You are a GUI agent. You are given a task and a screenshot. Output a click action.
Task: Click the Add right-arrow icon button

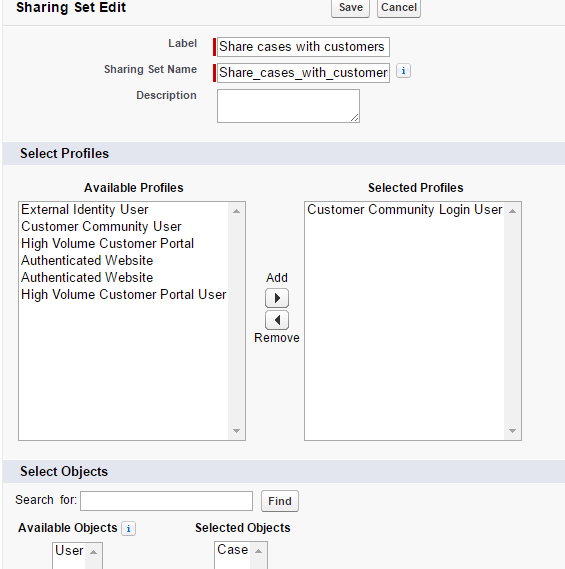click(277, 298)
